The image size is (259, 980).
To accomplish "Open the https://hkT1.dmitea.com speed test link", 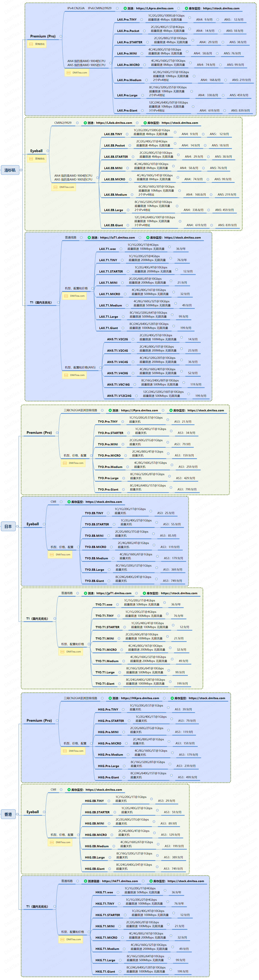I will (x=120, y=881).
